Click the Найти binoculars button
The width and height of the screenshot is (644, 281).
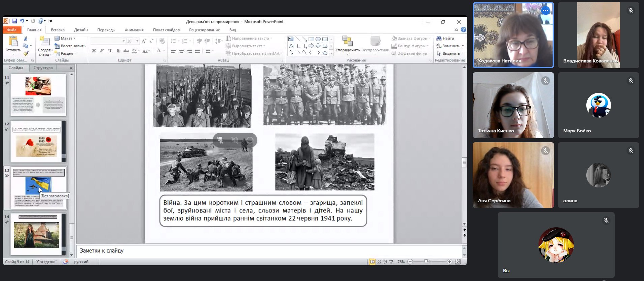coord(445,39)
